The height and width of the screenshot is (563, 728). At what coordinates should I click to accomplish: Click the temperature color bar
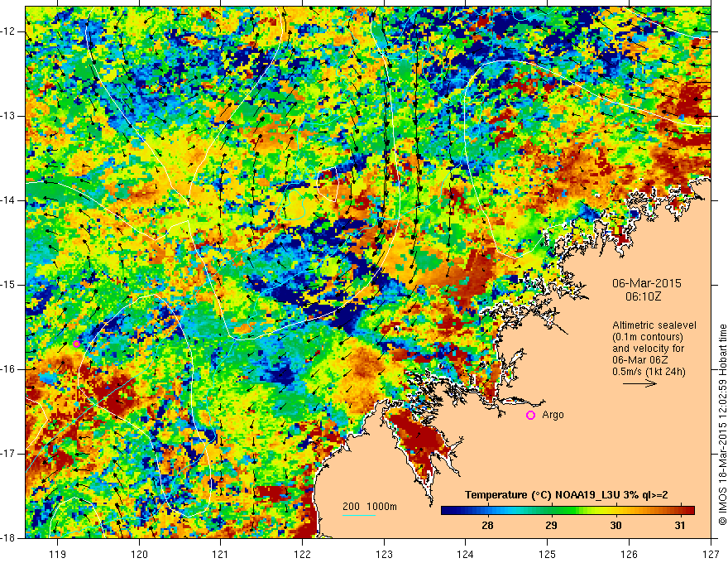pos(568,511)
